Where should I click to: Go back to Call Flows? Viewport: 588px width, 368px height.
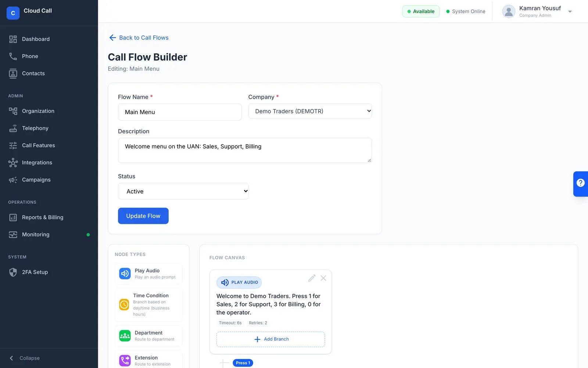[139, 38]
